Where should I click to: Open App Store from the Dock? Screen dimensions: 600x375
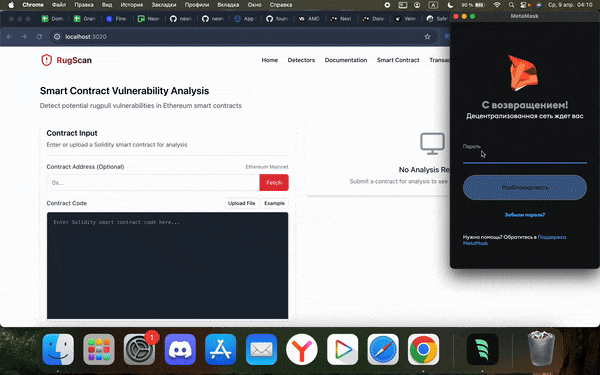tap(220, 349)
